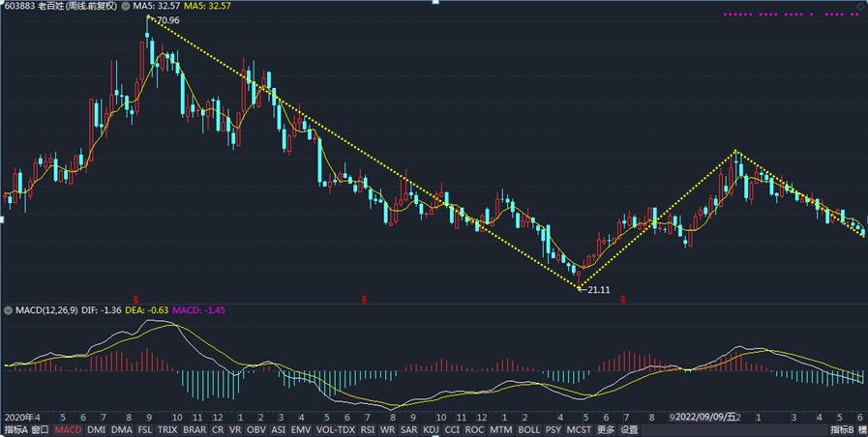868x437 pixels.
Task: Select the ASI indicator tab
Action: tap(279, 430)
